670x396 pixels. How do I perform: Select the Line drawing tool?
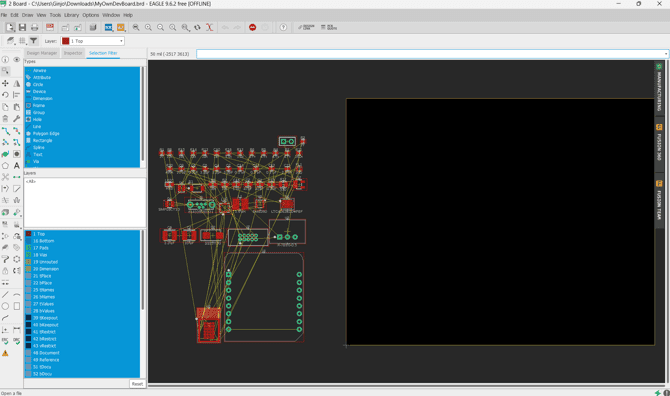point(5,295)
